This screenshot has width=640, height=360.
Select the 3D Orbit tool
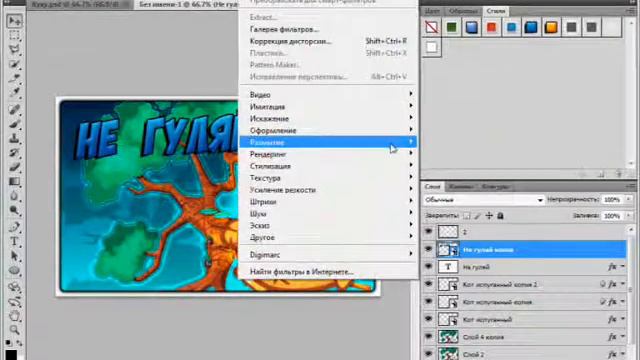point(14,302)
